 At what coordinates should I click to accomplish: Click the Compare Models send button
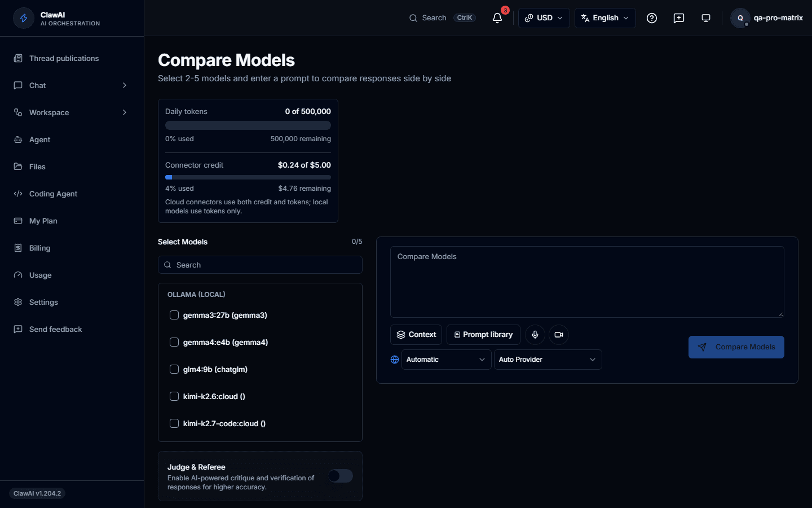pyautogui.click(x=736, y=347)
